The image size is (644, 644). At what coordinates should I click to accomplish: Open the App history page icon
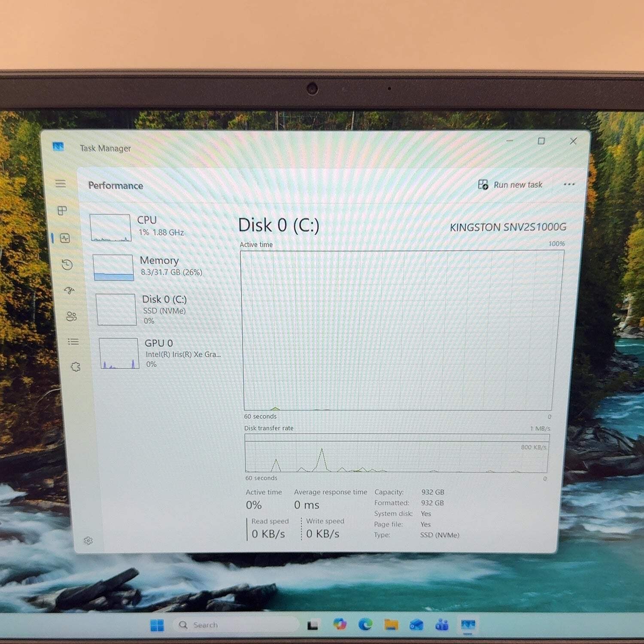coord(67,264)
